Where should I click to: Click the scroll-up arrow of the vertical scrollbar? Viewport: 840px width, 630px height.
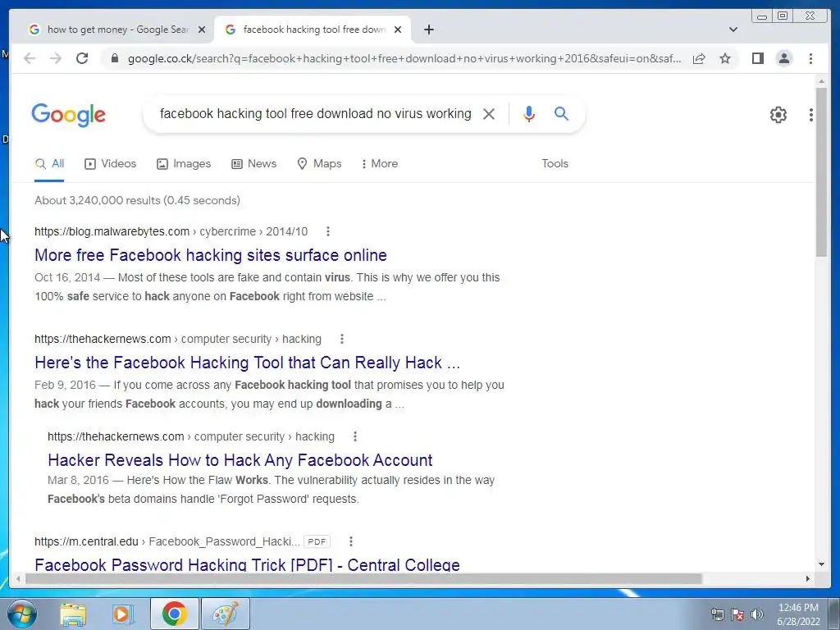pyautogui.click(x=822, y=81)
